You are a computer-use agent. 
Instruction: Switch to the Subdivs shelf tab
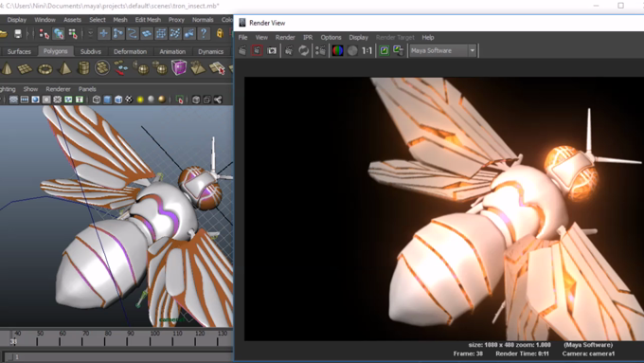point(90,51)
